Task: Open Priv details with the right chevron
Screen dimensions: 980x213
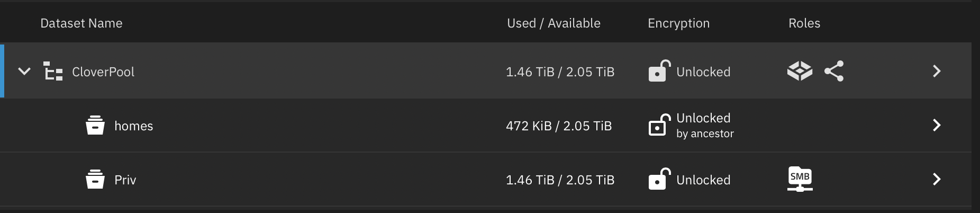Action: coord(937,179)
